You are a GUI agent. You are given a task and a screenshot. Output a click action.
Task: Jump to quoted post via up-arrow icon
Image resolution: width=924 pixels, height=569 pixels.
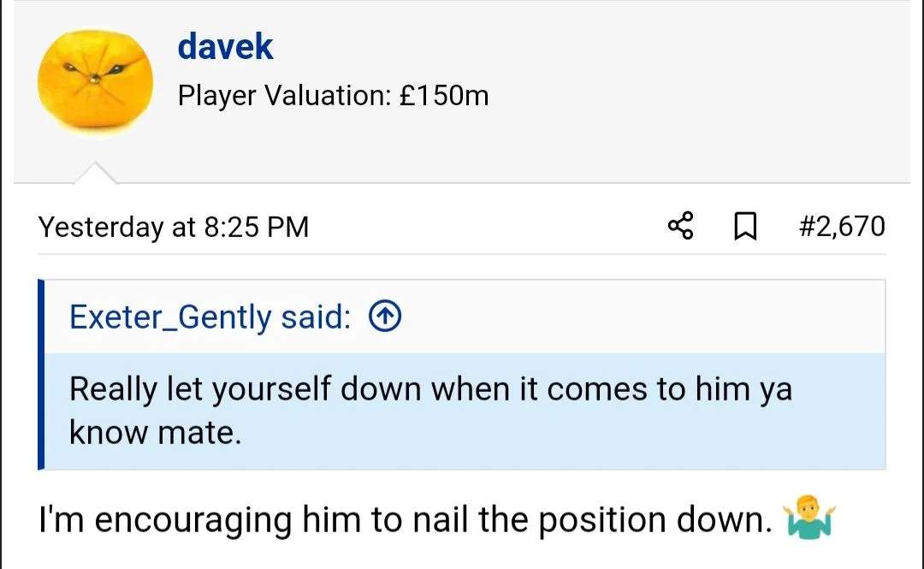(x=384, y=317)
